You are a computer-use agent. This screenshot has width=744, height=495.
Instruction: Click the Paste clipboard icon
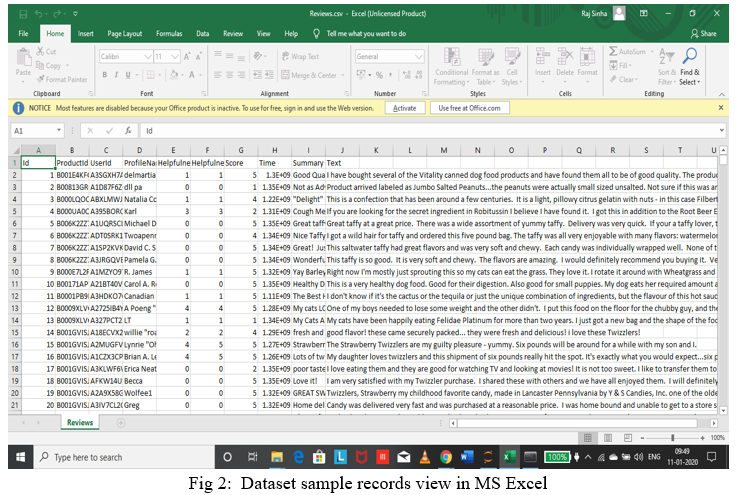click(23, 57)
